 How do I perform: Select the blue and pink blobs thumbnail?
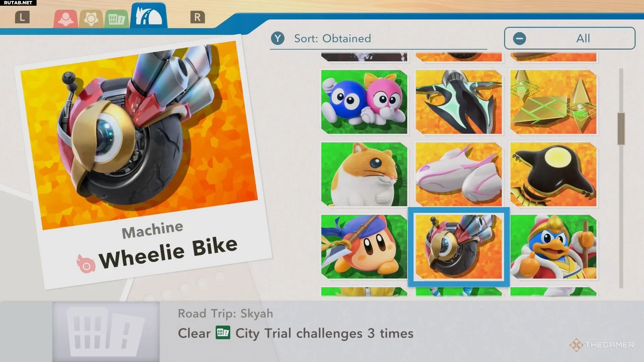pos(364,102)
